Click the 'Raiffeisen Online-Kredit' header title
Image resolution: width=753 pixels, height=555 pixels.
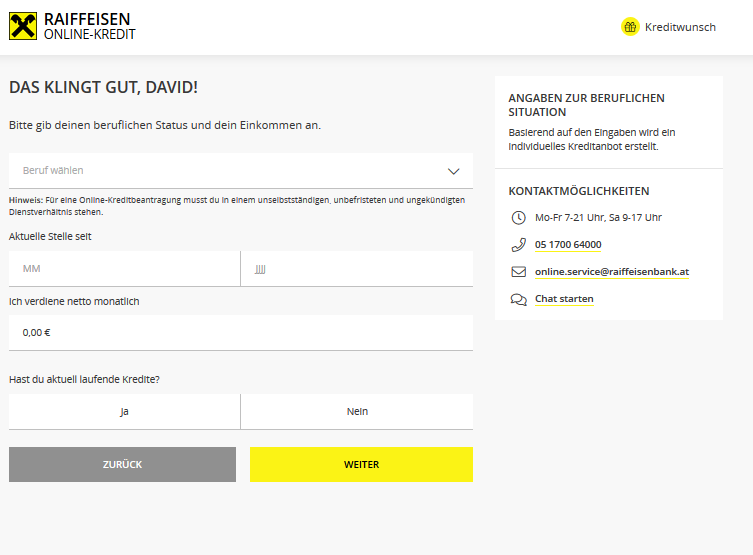89,26
